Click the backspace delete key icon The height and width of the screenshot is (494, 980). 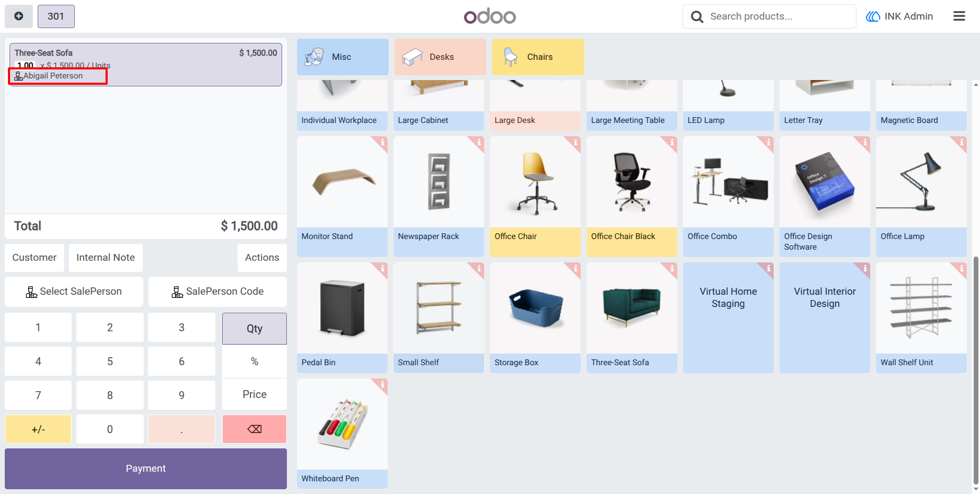pos(255,429)
